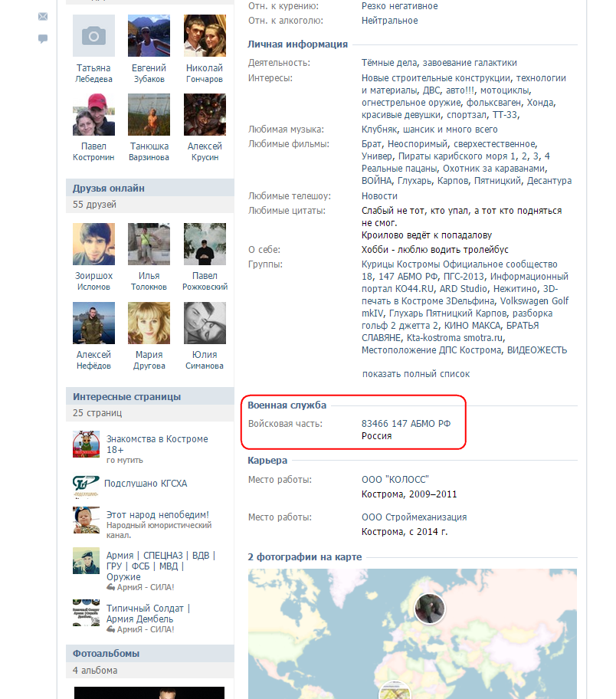Open the Татьяна Лебедева name link
The height and width of the screenshot is (699, 616).
pyautogui.click(x=93, y=74)
